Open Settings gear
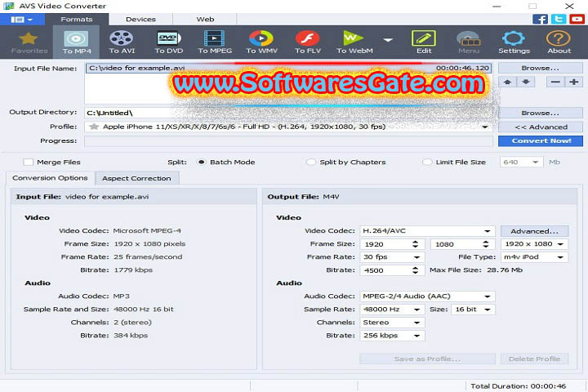This screenshot has width=588, height=392. [x=514, y=42]
